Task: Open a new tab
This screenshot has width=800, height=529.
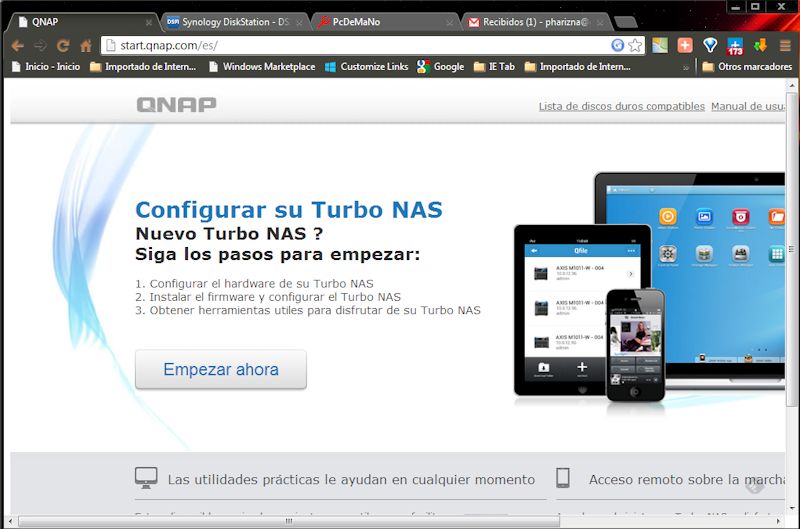Action: click(x=626, y=22)
